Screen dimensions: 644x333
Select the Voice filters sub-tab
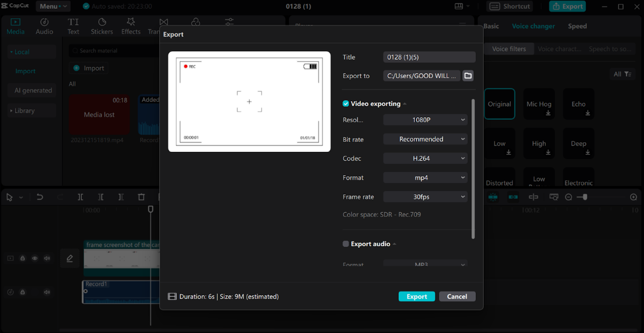coord(509,49)
